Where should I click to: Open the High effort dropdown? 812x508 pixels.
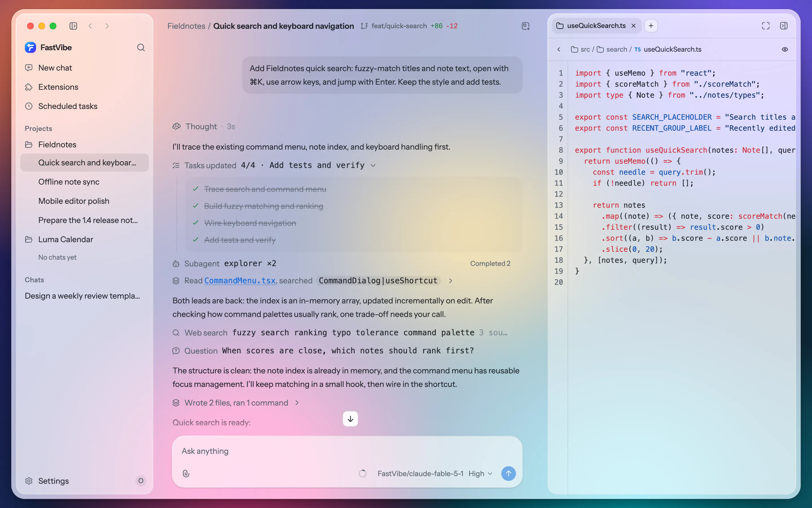pos(480,473)
